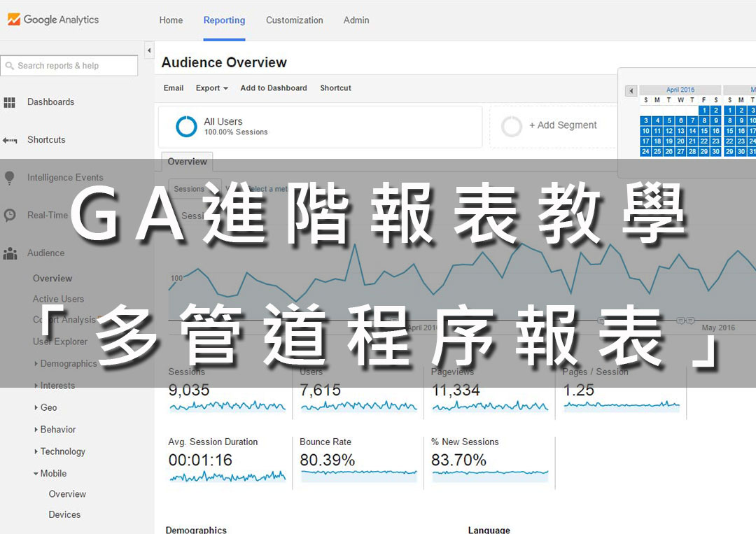
Task: Click the Pageviews 11,334 sparkline
Action: tap(490, 407)
